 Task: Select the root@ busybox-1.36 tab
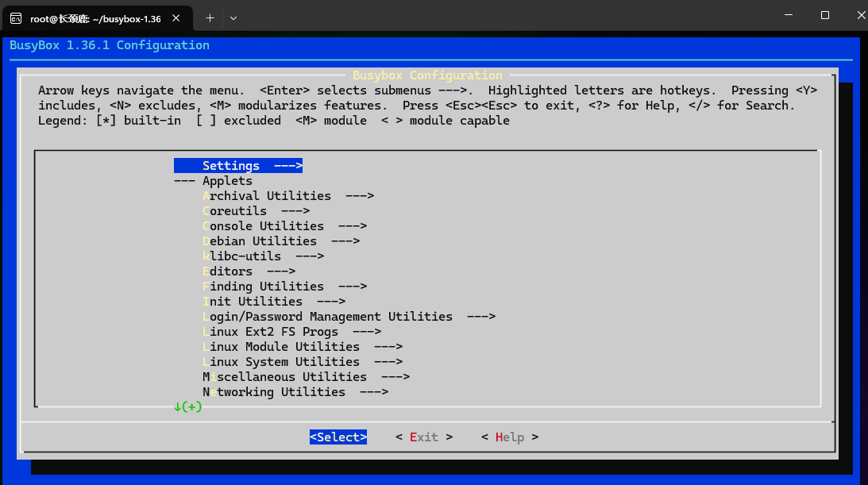(95, 17)
